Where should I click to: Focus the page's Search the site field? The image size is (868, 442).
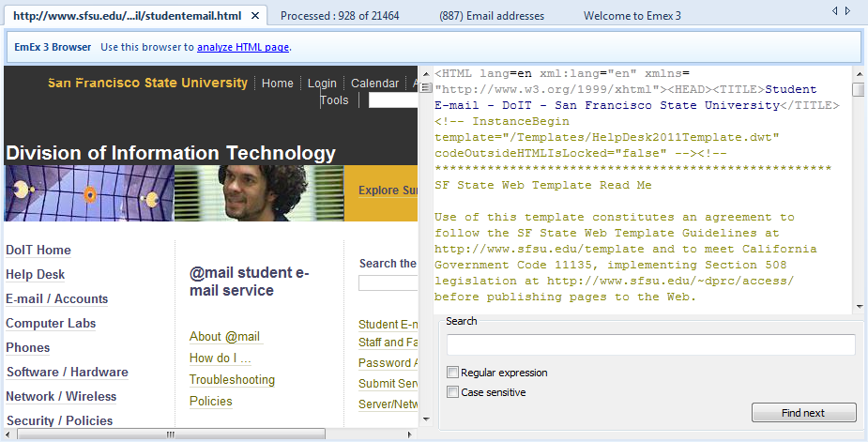pyautogui.click(x=388, y=283)
